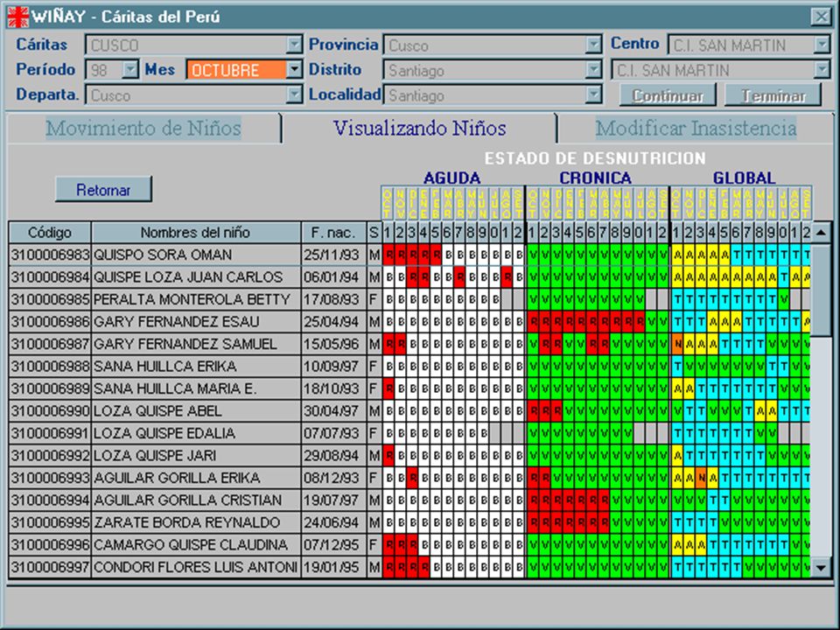This screenshot has width=840, height=630.
Task: Open the Período 98 dropdown
Action: [130, 69]
